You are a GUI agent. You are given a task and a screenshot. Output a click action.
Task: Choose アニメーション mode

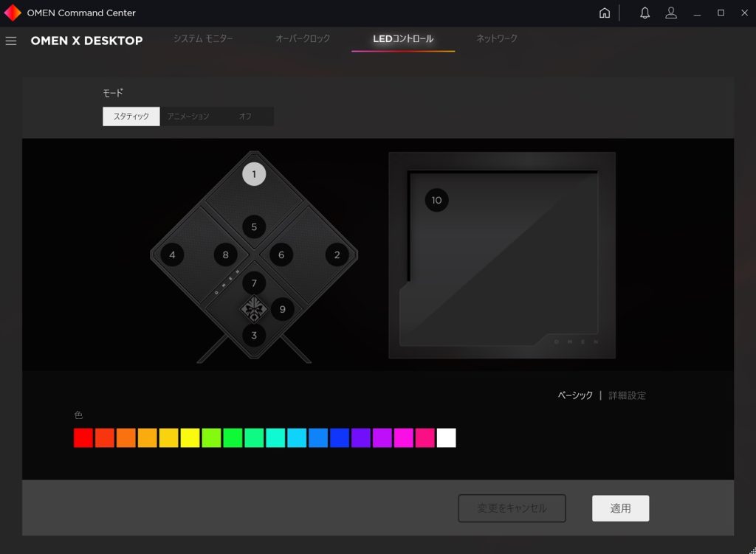188,117
